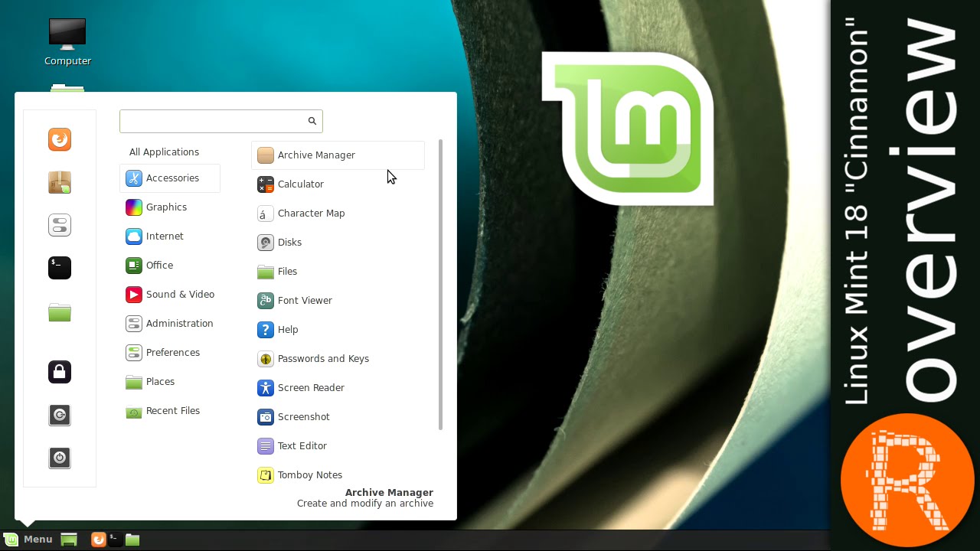Click the Passwords and Keys icon
The width and height of the screenshot is (980, 551).
266,359
